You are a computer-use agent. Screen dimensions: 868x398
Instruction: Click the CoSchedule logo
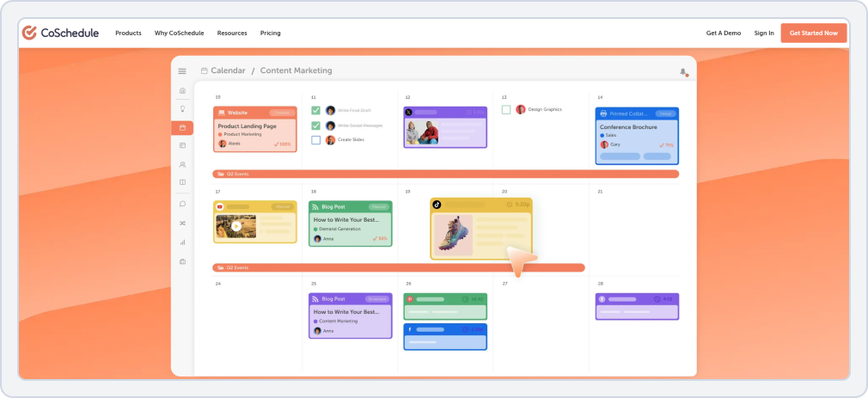[x=60, y=33]
